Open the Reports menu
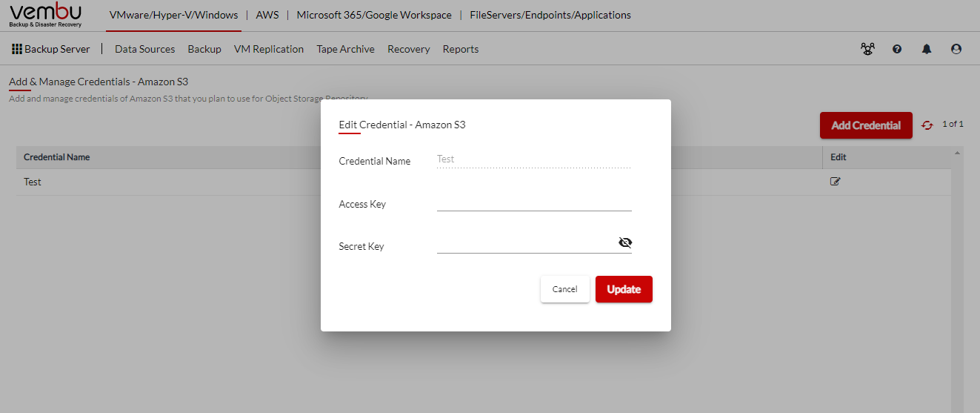The image size is (980, 413). click(461, 49)
